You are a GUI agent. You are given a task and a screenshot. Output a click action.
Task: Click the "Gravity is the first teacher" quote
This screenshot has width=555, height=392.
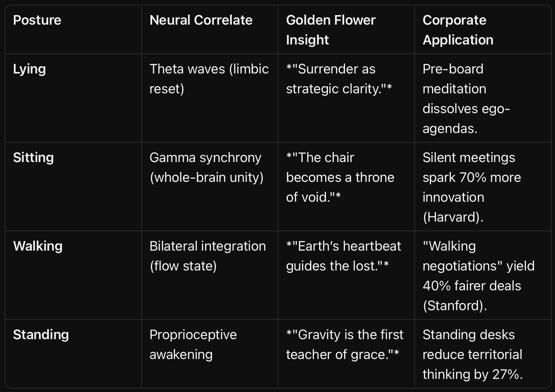point(345,344)
